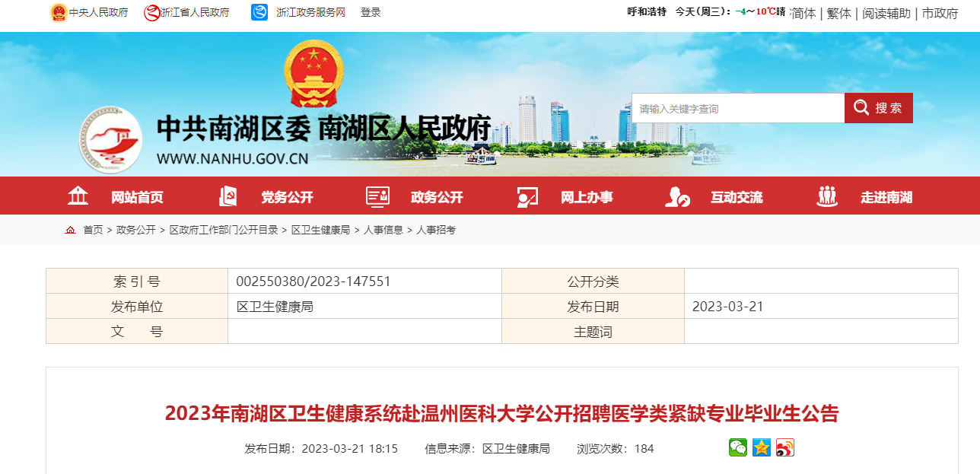Screen dimensions: 980x474
Task: Click the 主题词 label cell
Action: (593, 332)
